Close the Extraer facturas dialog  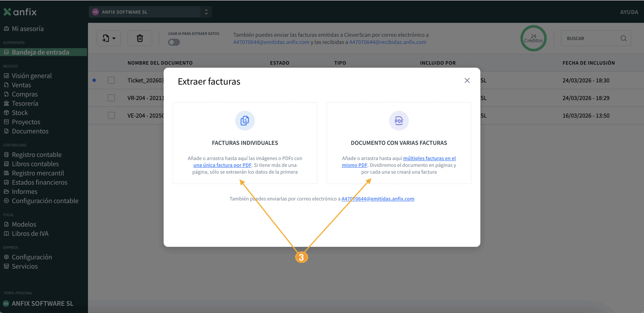467,80
